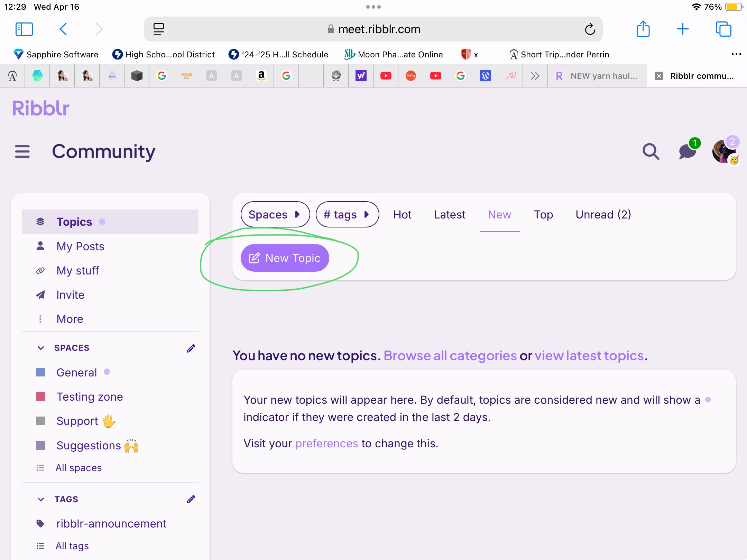Collapse the SPACES section
Screen dimensions: 747x560
41,348
